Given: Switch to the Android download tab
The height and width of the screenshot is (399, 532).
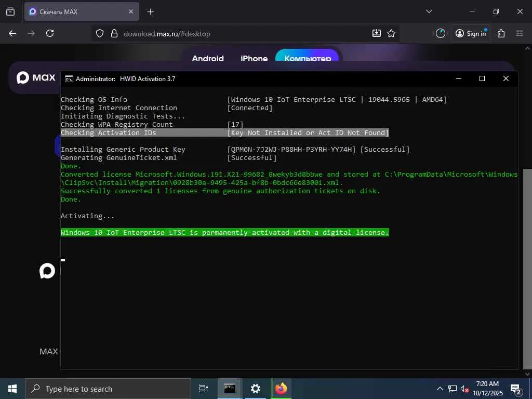Looking at the screenshot, I should 208,58.
